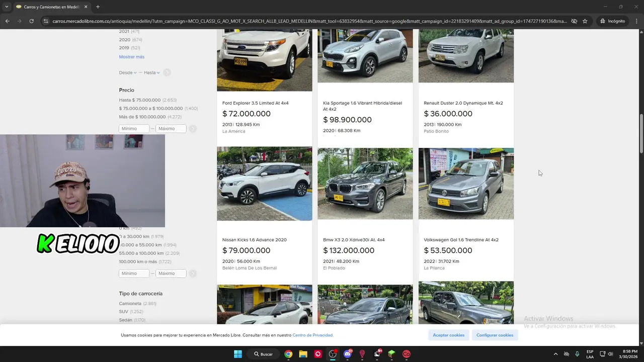Open the red circle recorder app in taskbar
The width and height of the screenshot is (644, 362).
coord(318,354)
